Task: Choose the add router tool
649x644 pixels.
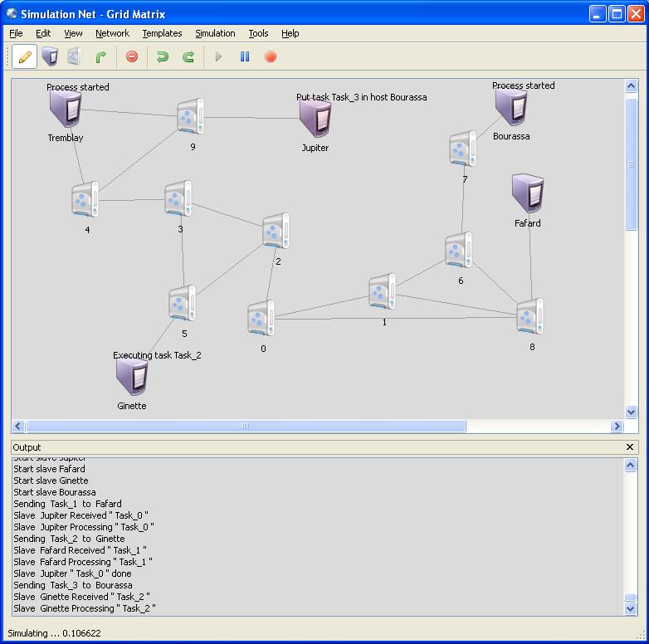Action: point(75,56)
